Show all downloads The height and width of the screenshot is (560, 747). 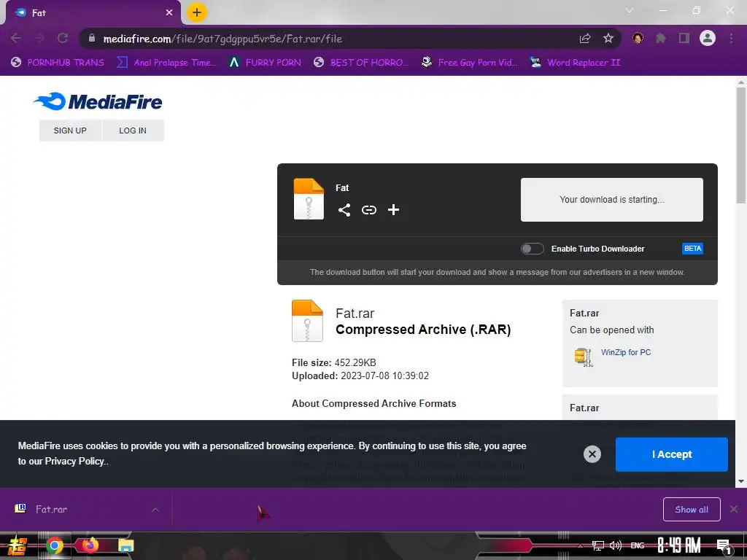692,510
